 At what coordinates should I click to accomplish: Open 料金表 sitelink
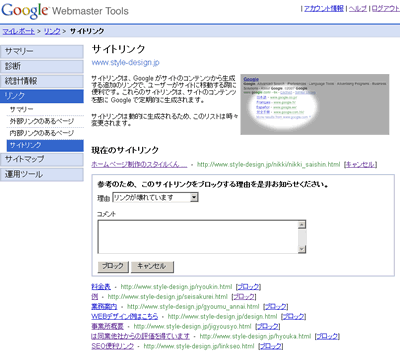pyautogui.click(x=101, y=287)
